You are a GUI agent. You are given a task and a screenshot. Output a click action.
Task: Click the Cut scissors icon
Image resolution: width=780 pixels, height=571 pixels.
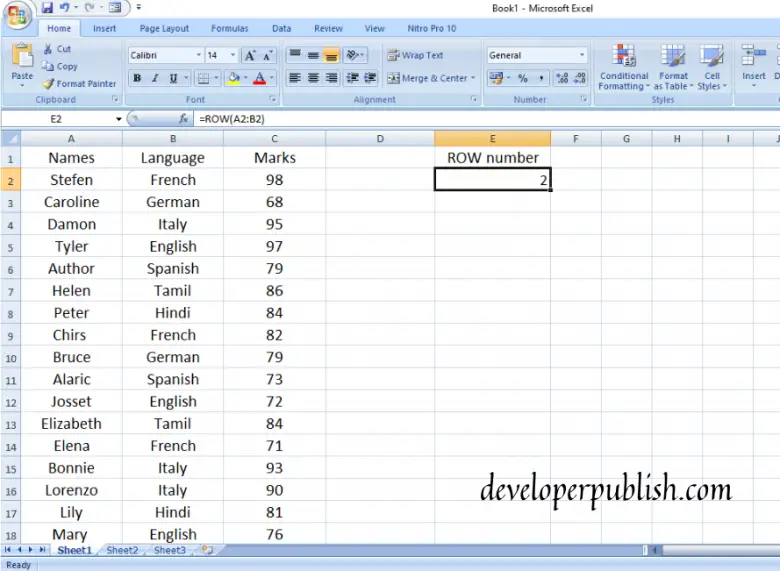point(48,49)
